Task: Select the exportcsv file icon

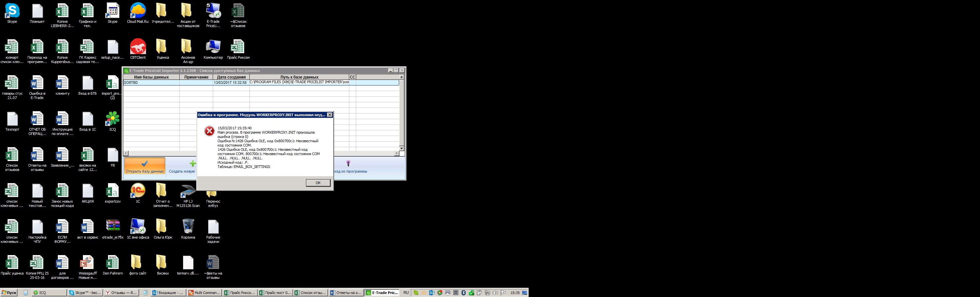Action: pos(113,193)
